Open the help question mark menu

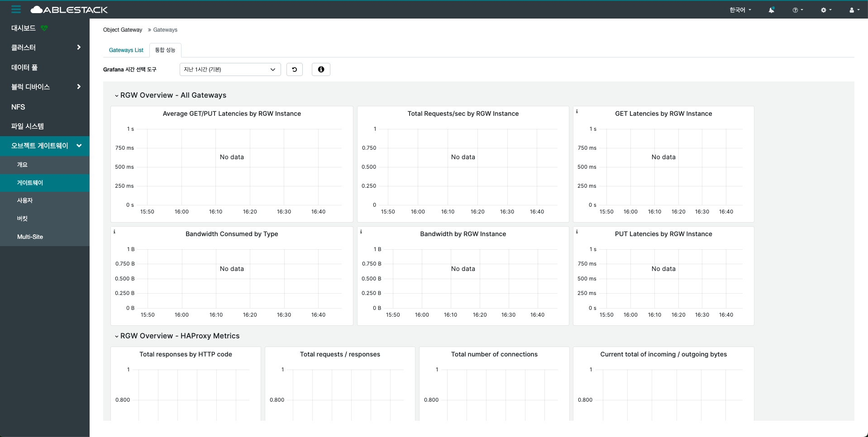[797, 10]
